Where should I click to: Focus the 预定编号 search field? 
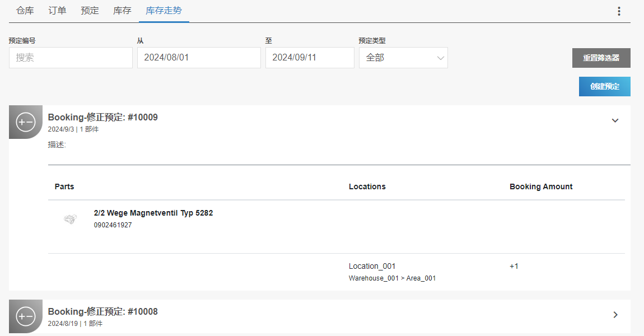(x=71, y=58)
